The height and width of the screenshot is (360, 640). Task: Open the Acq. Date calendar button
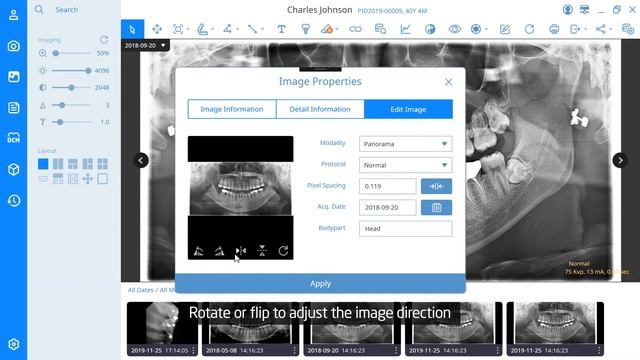pyautogui.click(x=436, y=207)
